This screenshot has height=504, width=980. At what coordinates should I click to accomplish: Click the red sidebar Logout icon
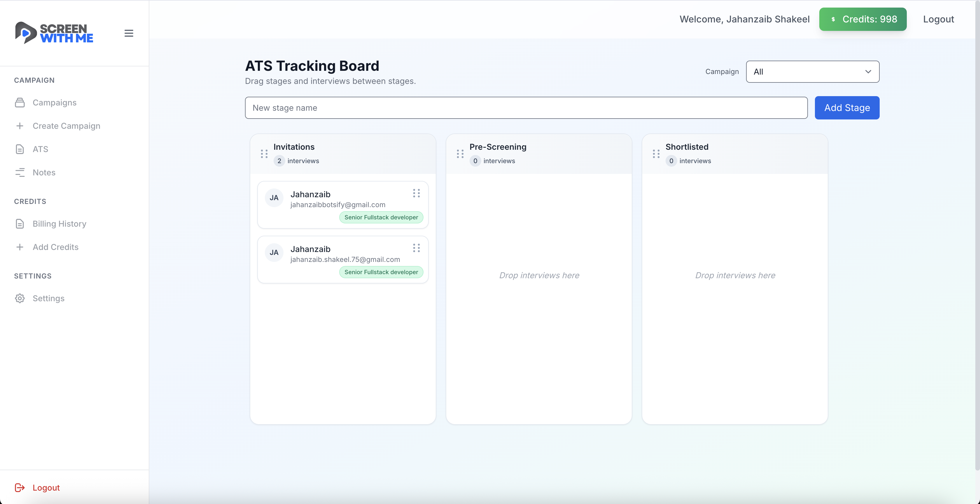(20, 488)
